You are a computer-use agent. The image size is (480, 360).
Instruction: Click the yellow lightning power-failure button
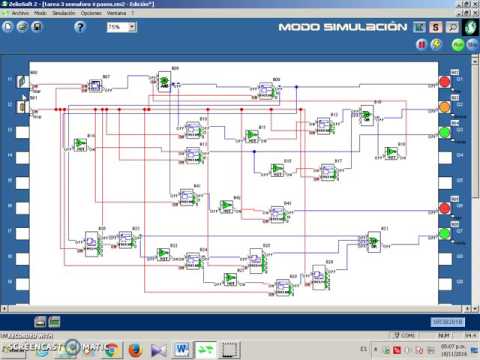click(436, 44)
